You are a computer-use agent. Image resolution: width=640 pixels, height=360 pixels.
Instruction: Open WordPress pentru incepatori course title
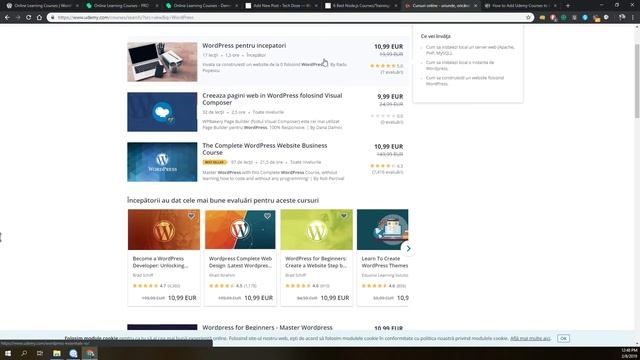244,46
